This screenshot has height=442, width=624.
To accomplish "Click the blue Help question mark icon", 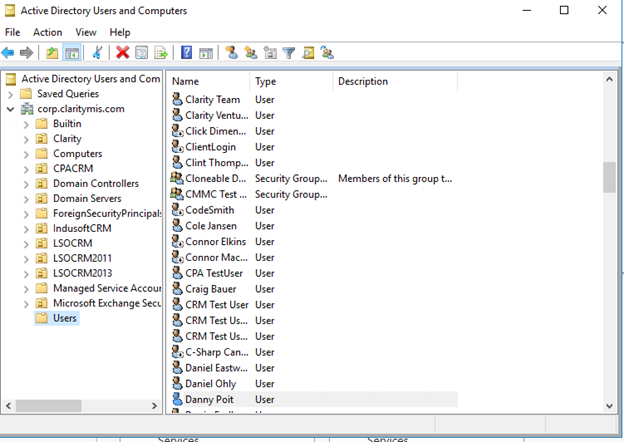I will 186,53.
